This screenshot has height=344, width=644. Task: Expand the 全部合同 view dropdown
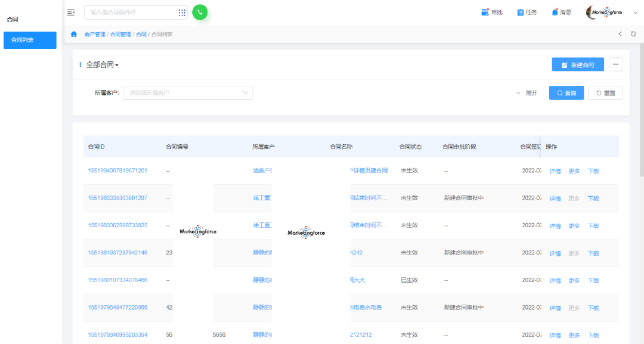point(103,65)
